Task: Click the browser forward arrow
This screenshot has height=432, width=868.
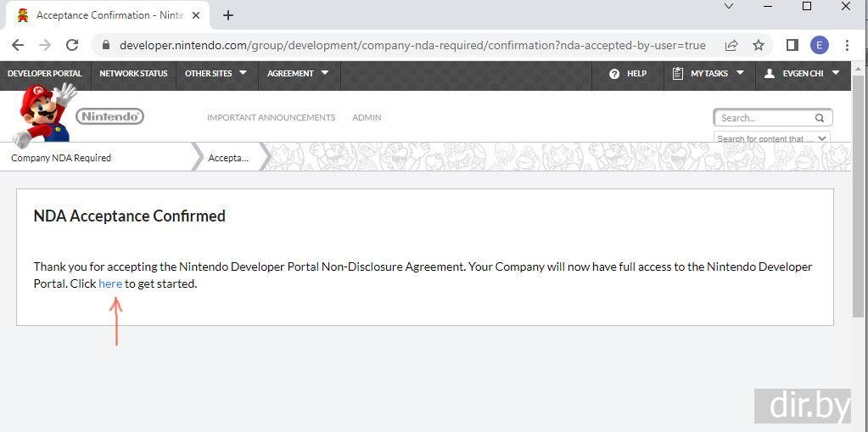Action: click(45, 45)
